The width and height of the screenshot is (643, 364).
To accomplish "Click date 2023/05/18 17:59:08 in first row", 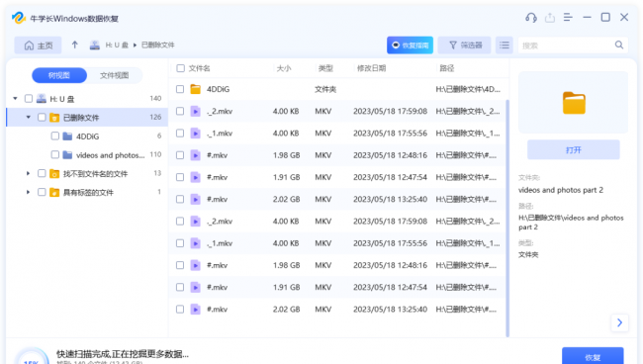I will tap(390, 111).
